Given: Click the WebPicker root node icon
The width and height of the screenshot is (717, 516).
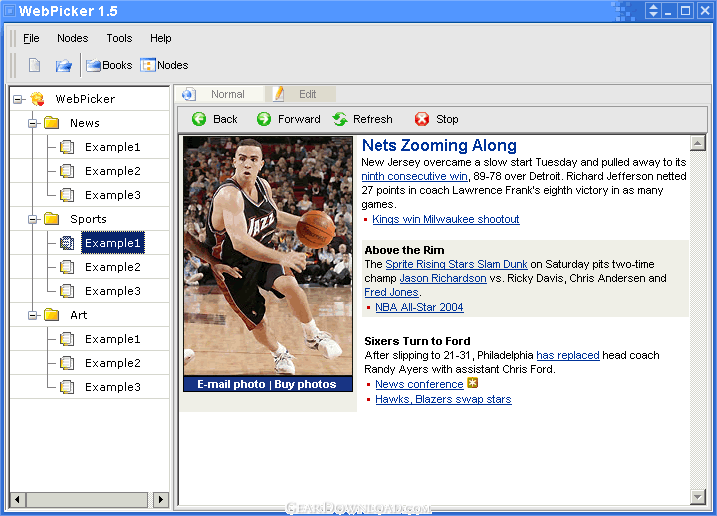Looking at the screenshot, I should (37, 99).
